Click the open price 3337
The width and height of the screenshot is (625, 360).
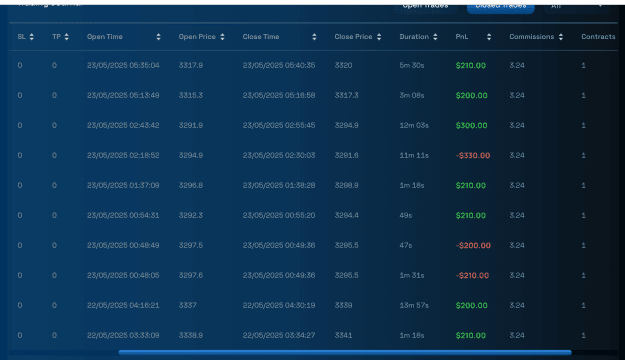click(x=187, y=305)
